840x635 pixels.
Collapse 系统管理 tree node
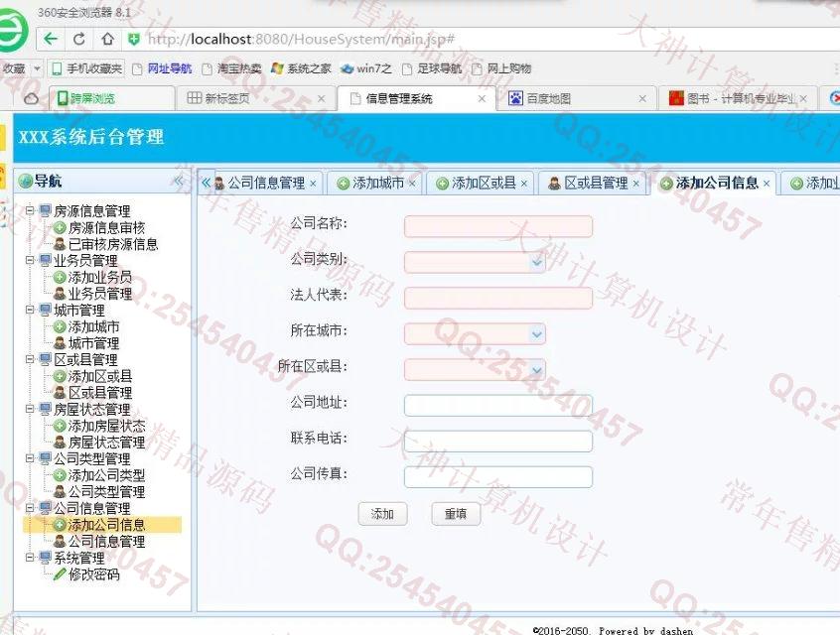(30, 558)
